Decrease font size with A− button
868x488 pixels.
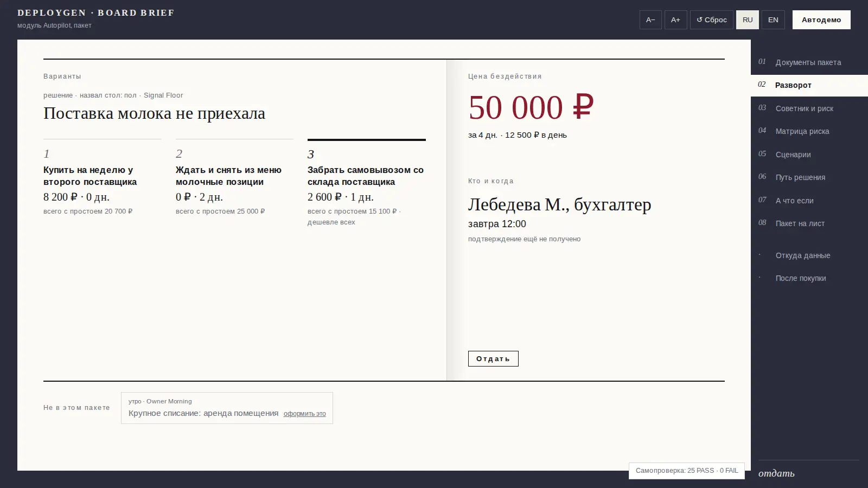(x=650, y=20)
